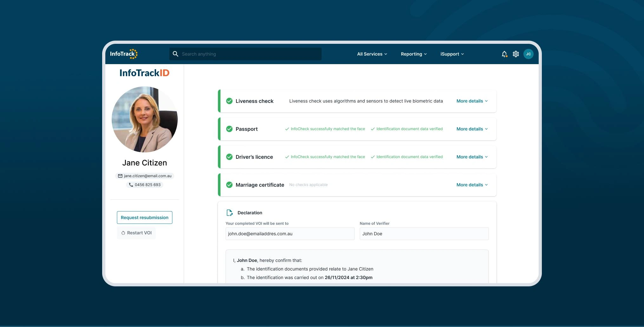Click the Passport title
Screen dimensions: 644x327
click(x=246, y=129)
